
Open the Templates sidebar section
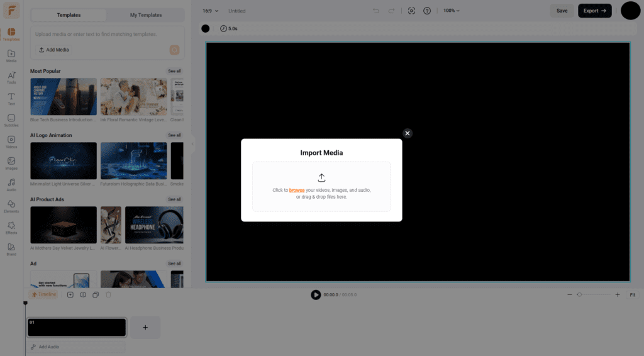tap(11, 35)
